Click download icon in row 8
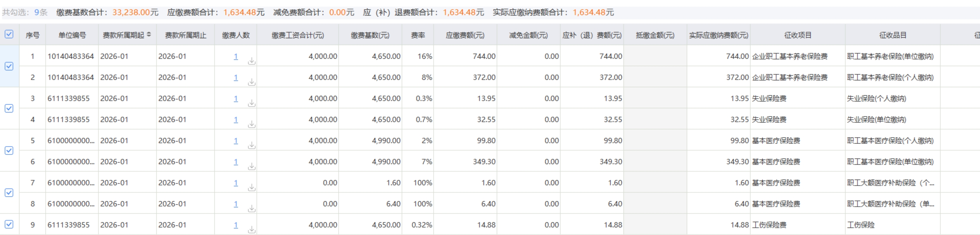This screenshot has width=980, height=235. point(252,208)
